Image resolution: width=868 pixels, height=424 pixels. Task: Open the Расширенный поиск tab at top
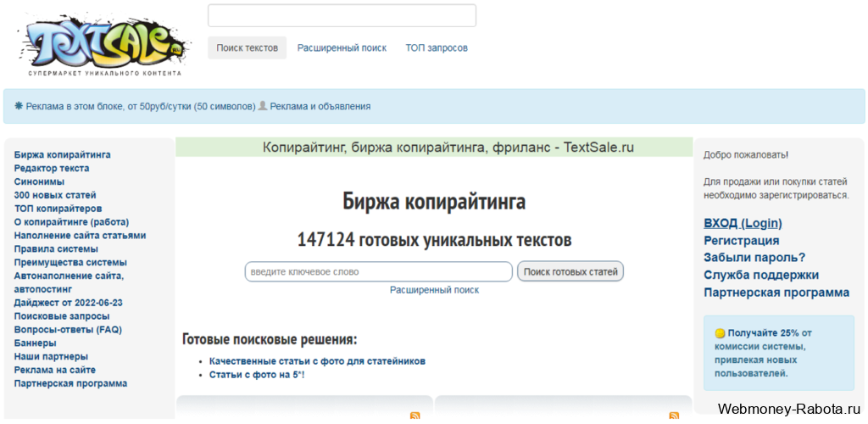pyautogui.click(x=342, y=47)
